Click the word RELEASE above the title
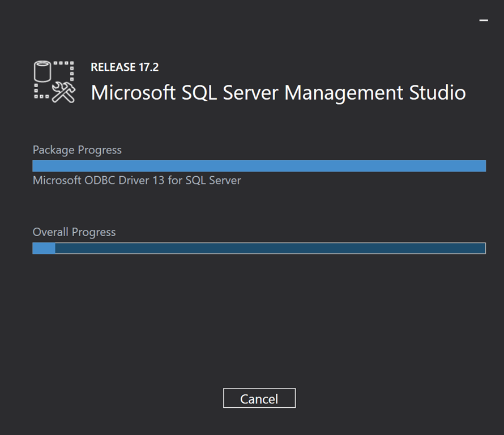 coord(113,67)
